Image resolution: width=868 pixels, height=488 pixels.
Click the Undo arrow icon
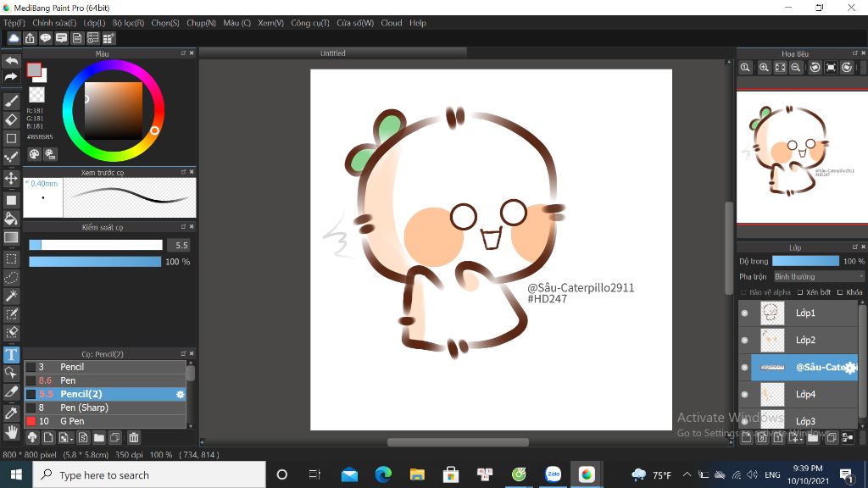click(x=11, y=62)
